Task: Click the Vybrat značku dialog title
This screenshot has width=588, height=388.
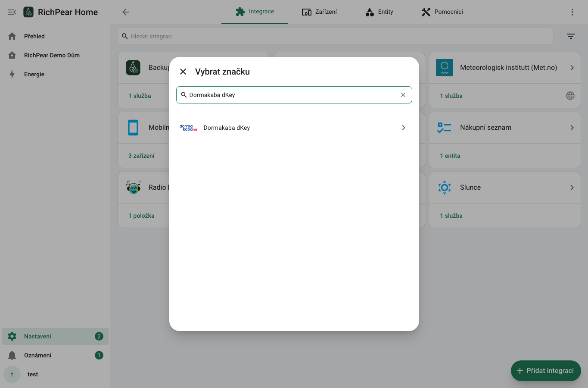Action: pyautogui.click(x=222, y=72)
